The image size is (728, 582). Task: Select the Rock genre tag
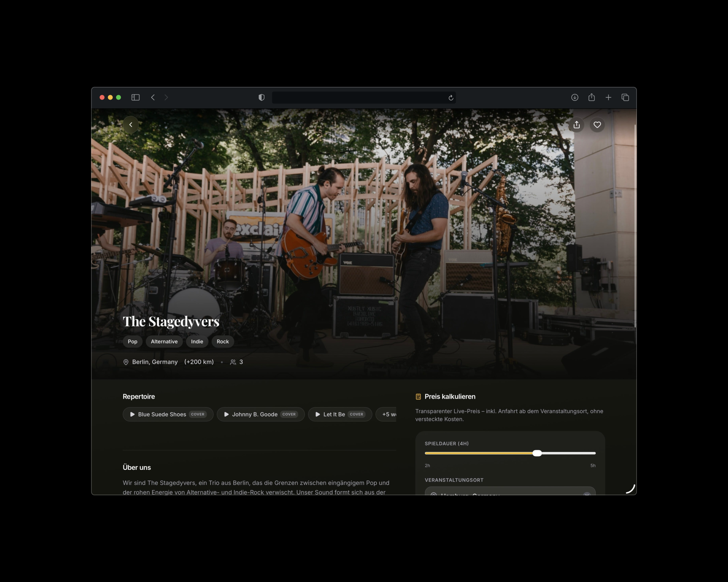point(223,341)
